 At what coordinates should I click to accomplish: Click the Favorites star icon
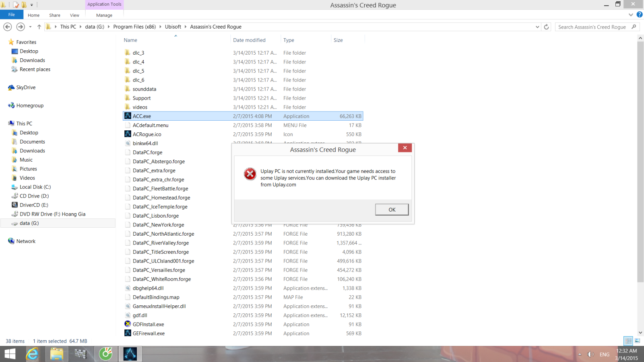point(11,42)
